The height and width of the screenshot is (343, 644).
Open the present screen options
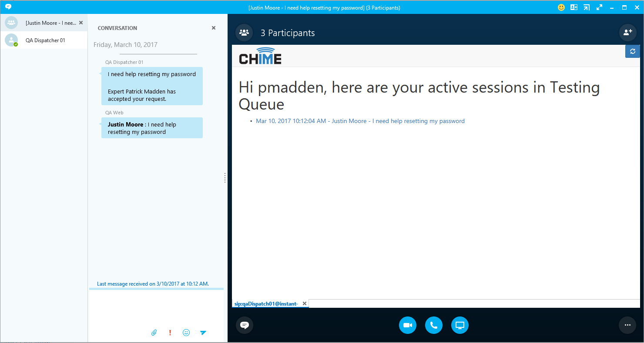click(460, 325)
